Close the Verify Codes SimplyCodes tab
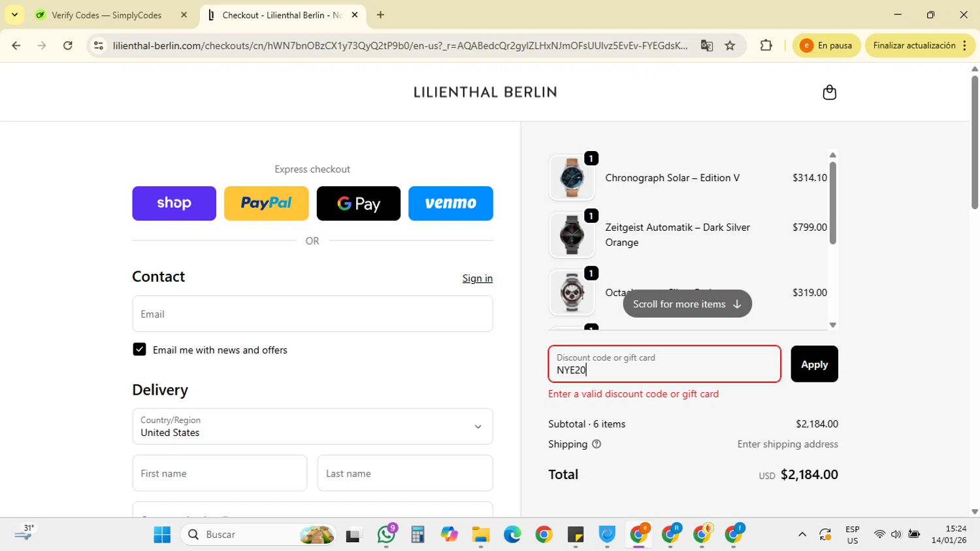980x551 pixels. click(x=184, y=14)
